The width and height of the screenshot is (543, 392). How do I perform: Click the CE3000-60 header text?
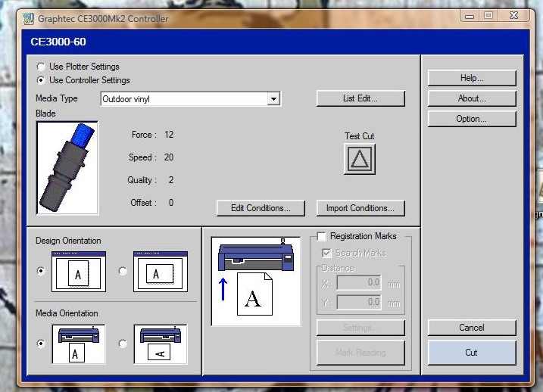[58, 42]
